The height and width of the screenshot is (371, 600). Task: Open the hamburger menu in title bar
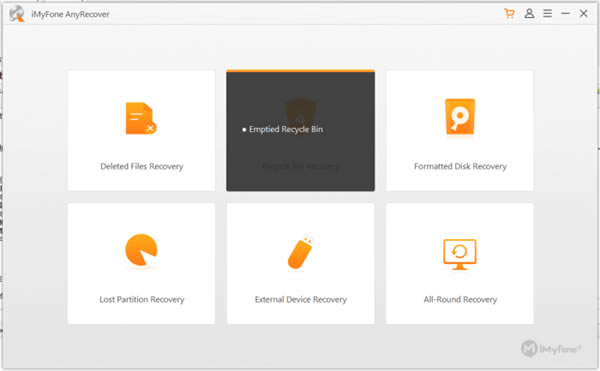point(548,14)
